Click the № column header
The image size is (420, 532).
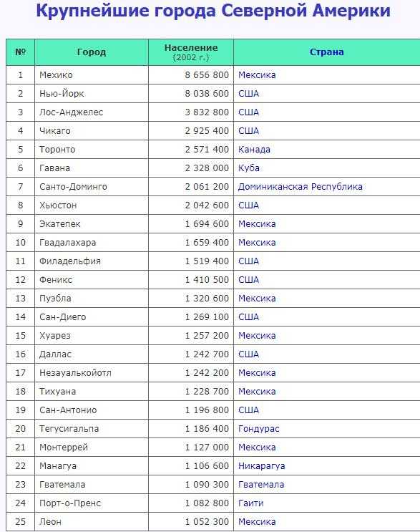[x=20, y=52]
